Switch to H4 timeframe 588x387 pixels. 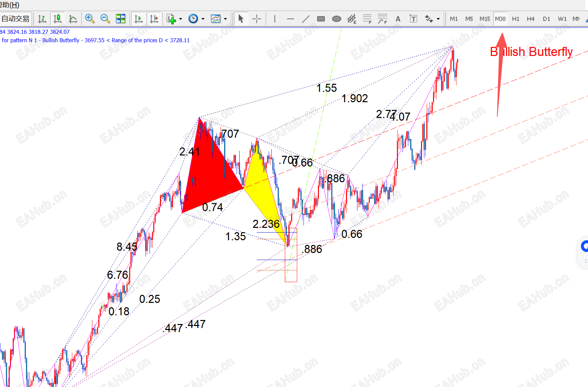click(531, 19)
